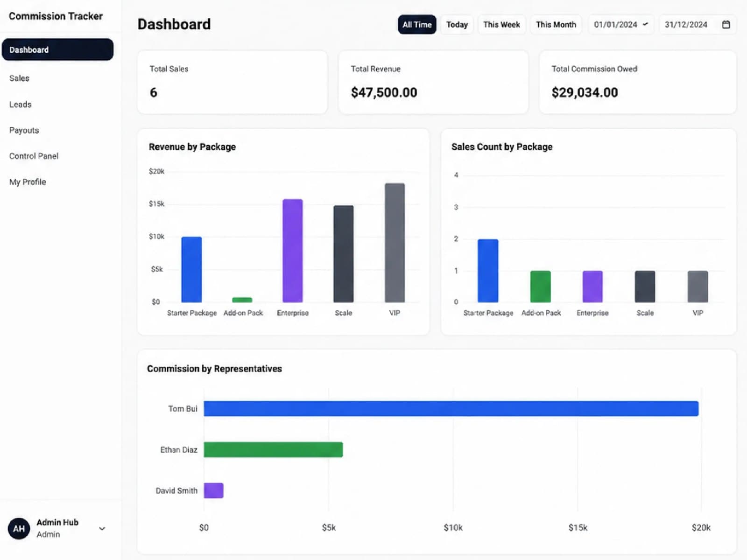Navigate to Payouts
This screenshot has width=747, height=560.
tap(24, 130)
